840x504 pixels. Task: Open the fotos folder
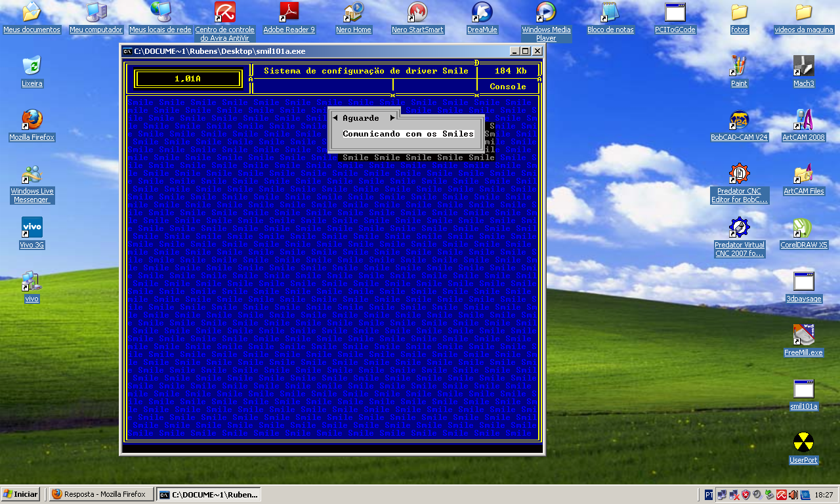[x=739, y=18]
